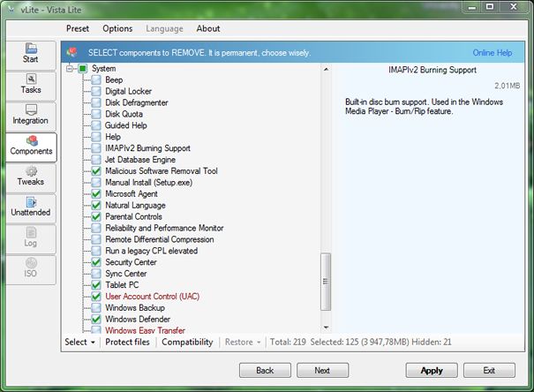Check Reliability and Performance Monitor checkbox
This screenshot has width=534, height=392.
[96, 228]
